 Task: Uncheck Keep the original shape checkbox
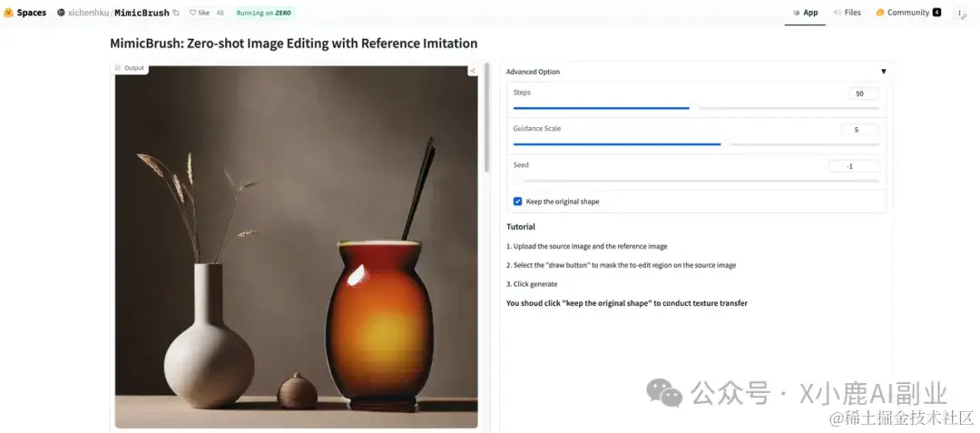pos(517,202)
